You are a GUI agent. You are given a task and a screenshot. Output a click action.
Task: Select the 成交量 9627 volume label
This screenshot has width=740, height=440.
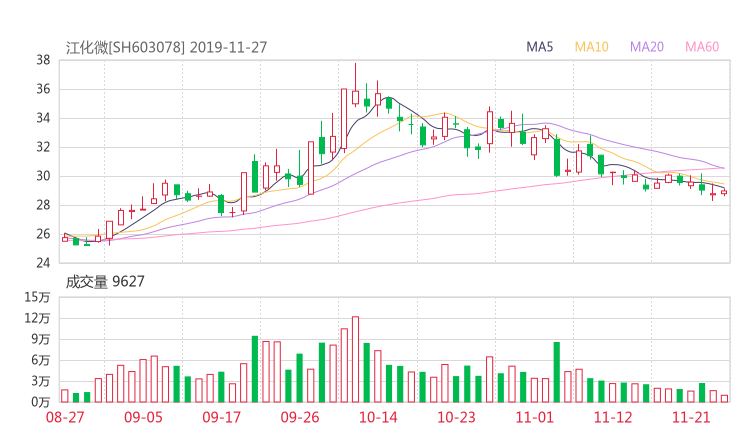[x=105, y=282]
